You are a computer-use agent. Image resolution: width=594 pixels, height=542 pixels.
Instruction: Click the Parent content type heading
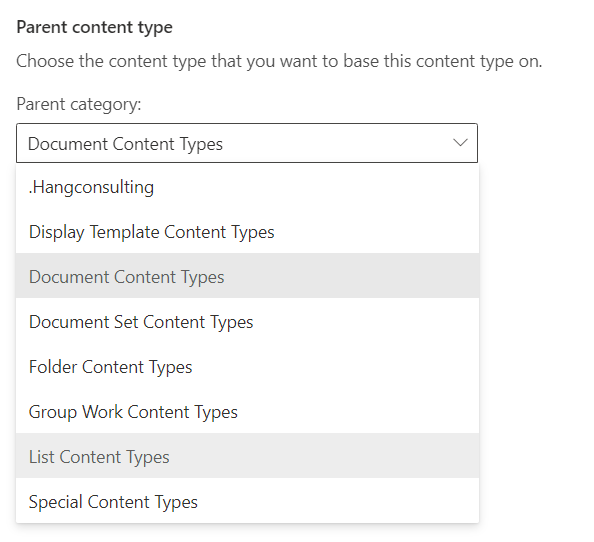(x=94, y=28)
